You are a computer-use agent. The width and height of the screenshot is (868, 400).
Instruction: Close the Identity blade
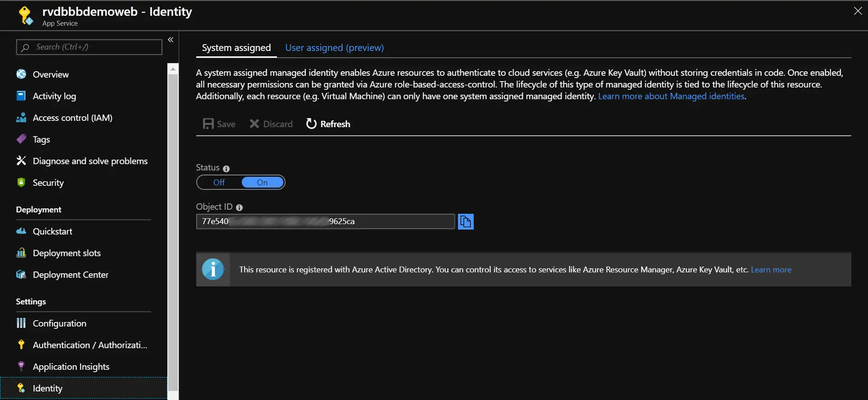coord(858,11)
